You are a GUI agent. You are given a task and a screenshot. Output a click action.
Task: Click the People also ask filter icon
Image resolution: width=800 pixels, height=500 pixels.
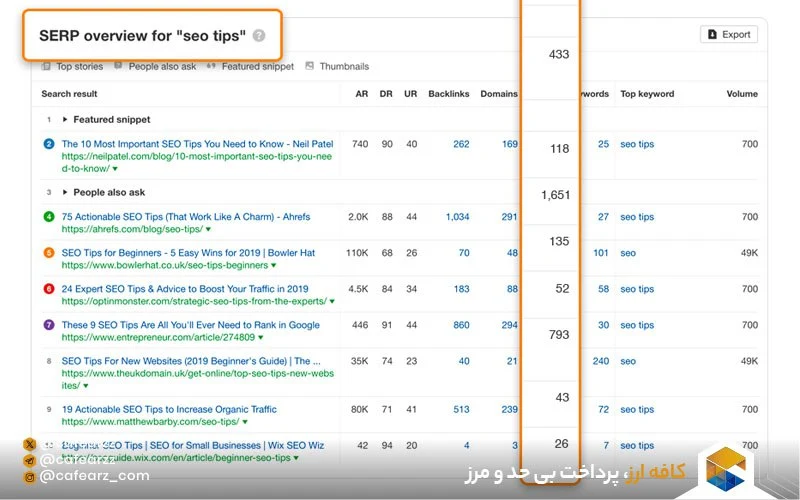[x=118, y=66]
